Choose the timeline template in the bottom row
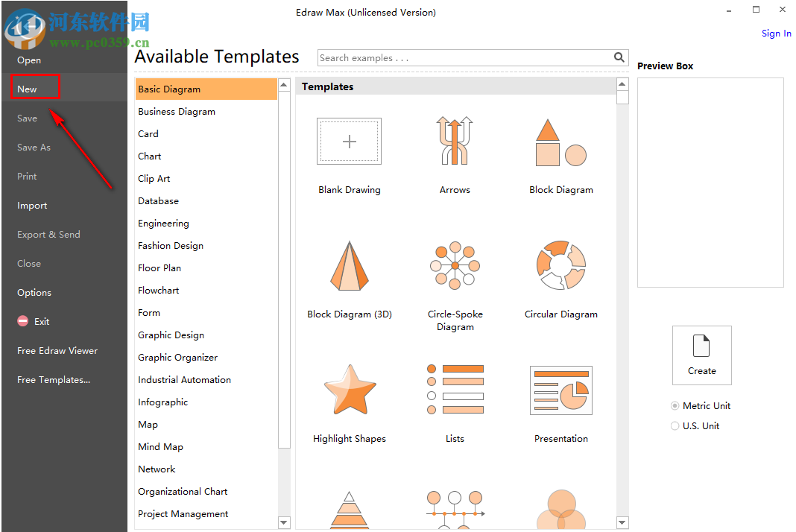The width and height of the screenshot is (796, 532). (x=455, y=510)
